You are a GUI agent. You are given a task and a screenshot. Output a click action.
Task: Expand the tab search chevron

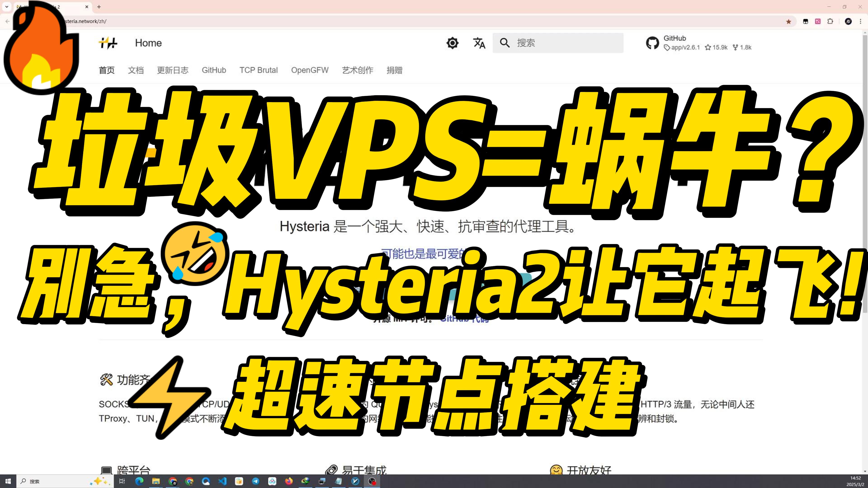pos(7,7)
